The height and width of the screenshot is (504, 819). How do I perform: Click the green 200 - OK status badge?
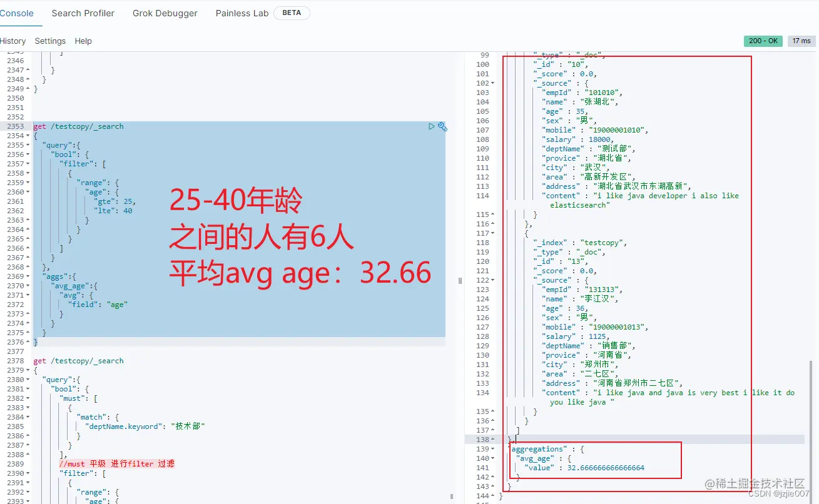pos(763,41)
